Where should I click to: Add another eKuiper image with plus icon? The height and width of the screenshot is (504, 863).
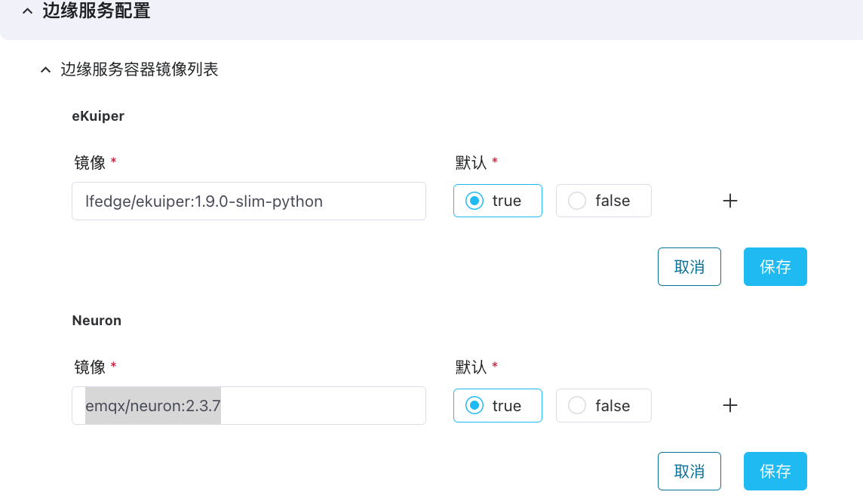(x=729, y=201)
